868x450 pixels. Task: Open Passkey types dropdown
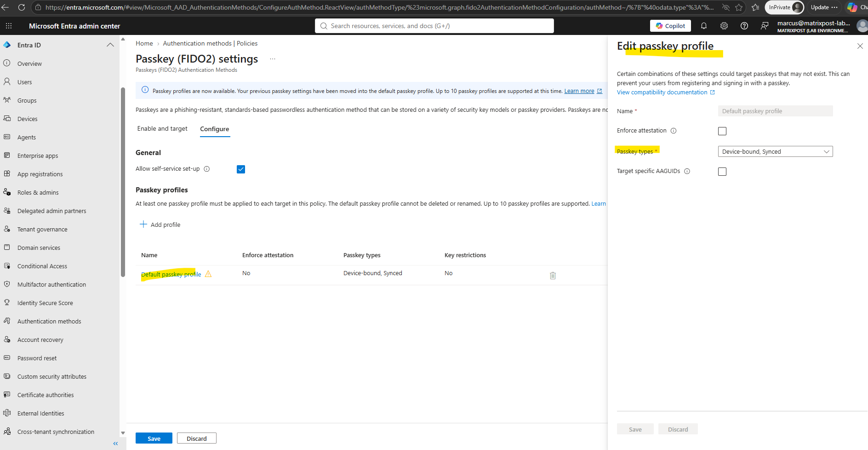(x=775, y=151)
